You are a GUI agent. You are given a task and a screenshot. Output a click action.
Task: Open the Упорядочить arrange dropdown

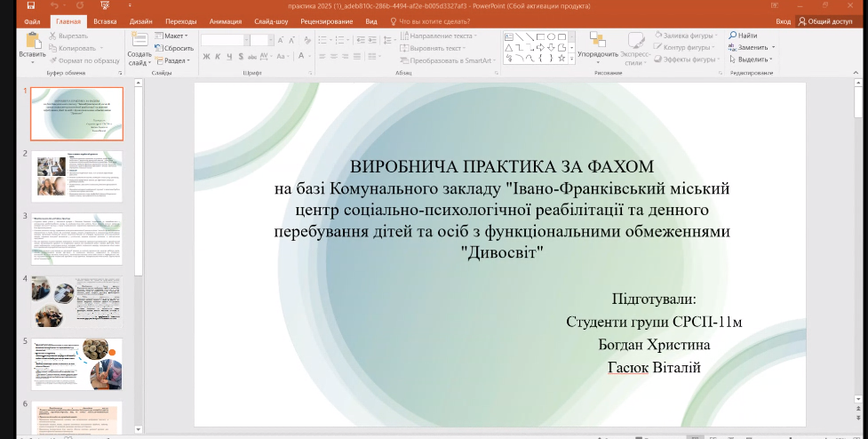[x=598, y=48]
